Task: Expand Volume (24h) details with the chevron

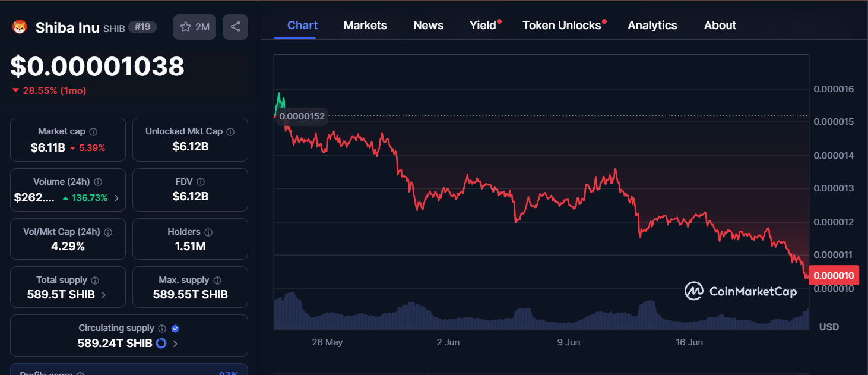Action: [x=116, y=198]
